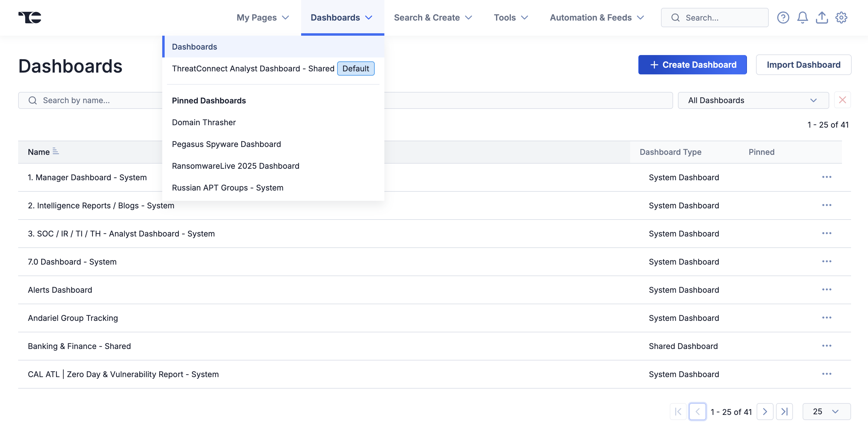Open options menu for 3. SOC / IR / TI / TH row
The width and height of the screenshot is (868, 427).
tap(827, 233)
